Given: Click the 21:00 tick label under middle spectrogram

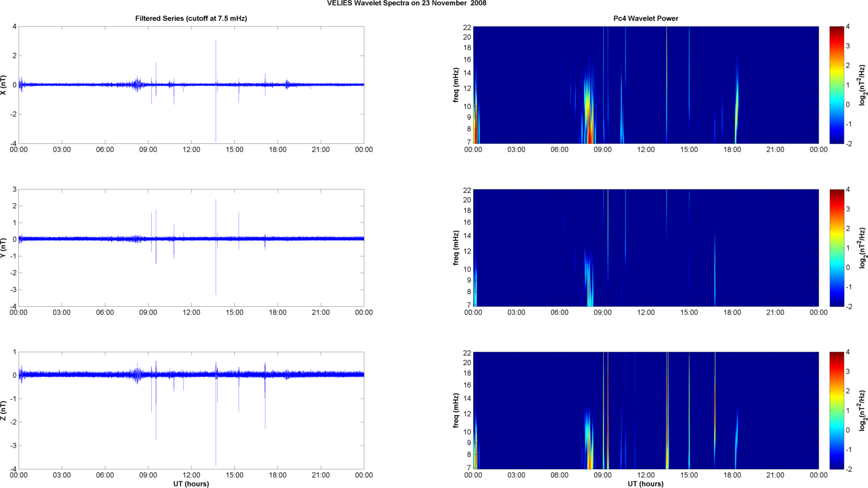Looking at the screenshot, I should (775, 313).
